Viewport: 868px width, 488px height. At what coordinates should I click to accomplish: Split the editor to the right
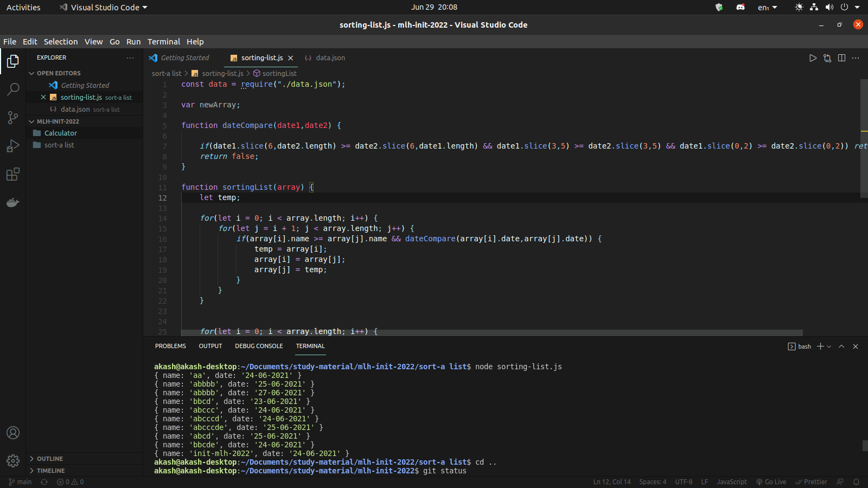[x=841, y=58]
